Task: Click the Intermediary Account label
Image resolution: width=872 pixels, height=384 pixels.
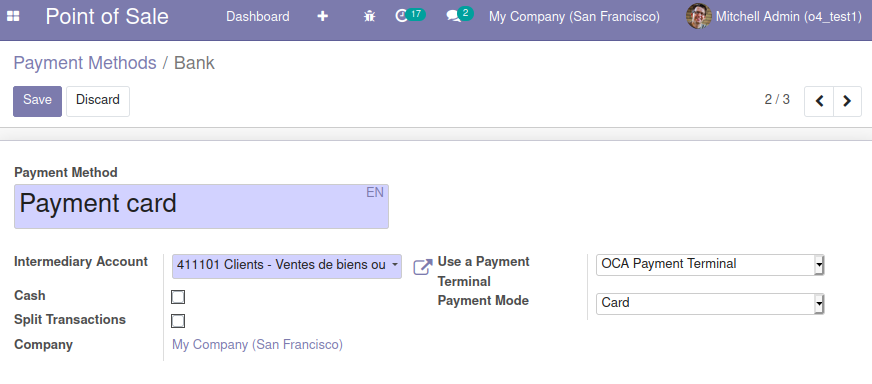Action: (81, 262)
